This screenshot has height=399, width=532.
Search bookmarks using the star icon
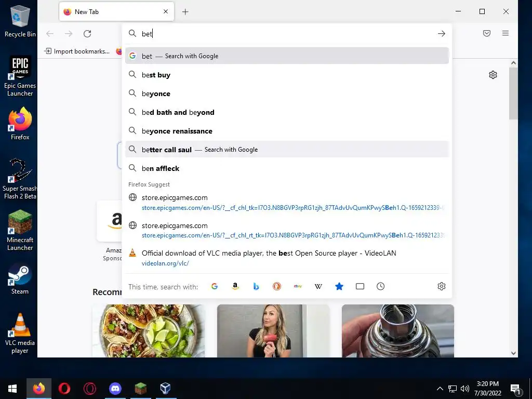[x=339, y=286]
